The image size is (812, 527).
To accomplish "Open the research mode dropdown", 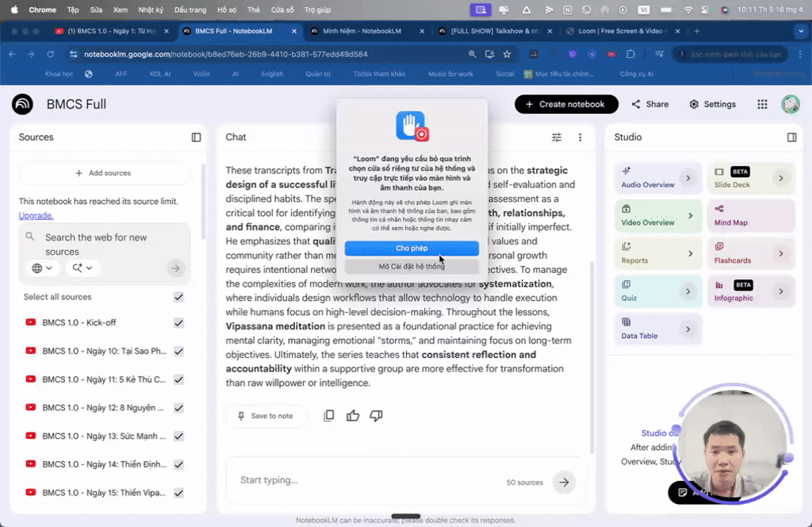I will (x=82, y=268).
